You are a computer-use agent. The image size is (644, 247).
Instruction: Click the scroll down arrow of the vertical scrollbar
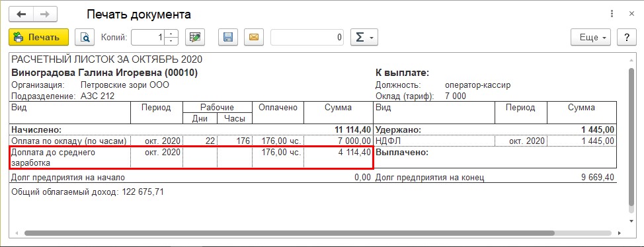coord(631,221)
